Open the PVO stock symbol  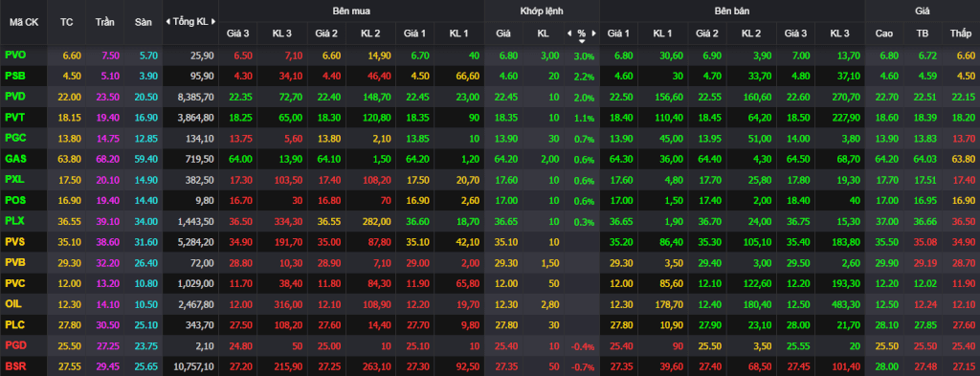(15, 55)
